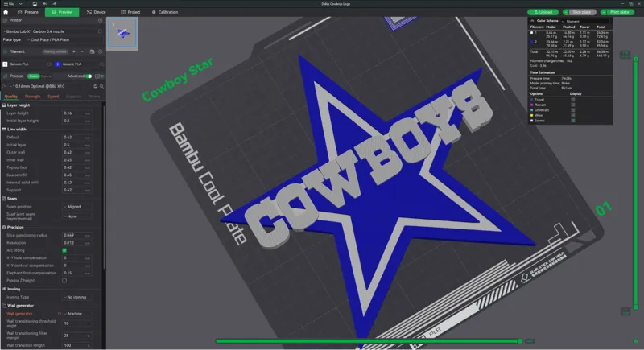Collapse the Color Scheme panel arrow
This screenshot has width=644, height=350.
click(532, 20)
